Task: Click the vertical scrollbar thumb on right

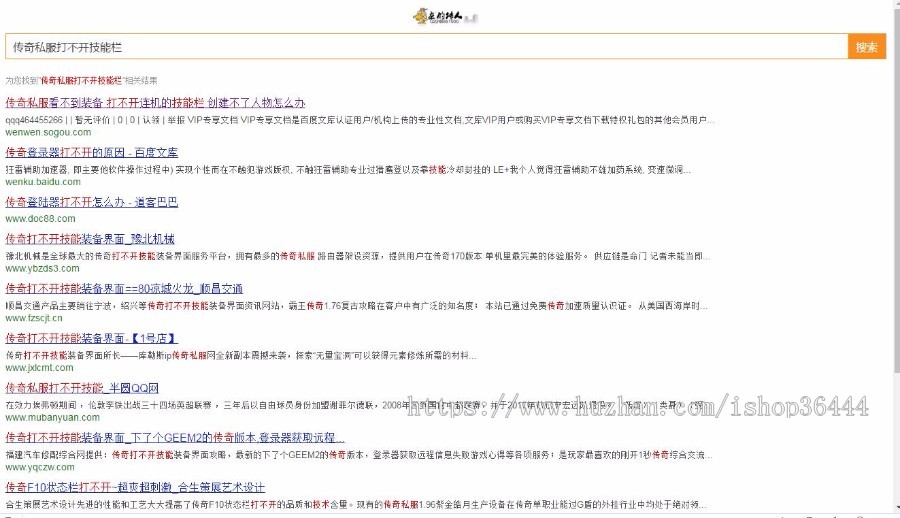Action: coord(896,190)
